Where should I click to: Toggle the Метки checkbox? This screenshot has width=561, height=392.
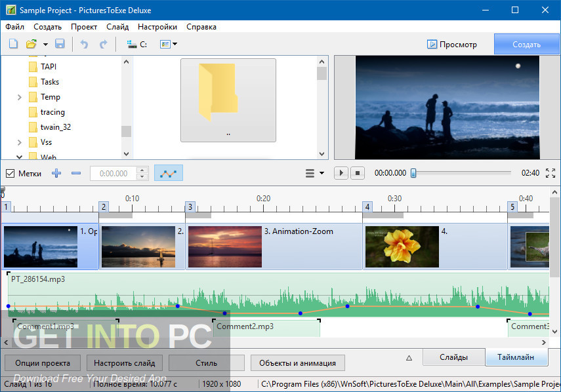[x=10, y=174]
